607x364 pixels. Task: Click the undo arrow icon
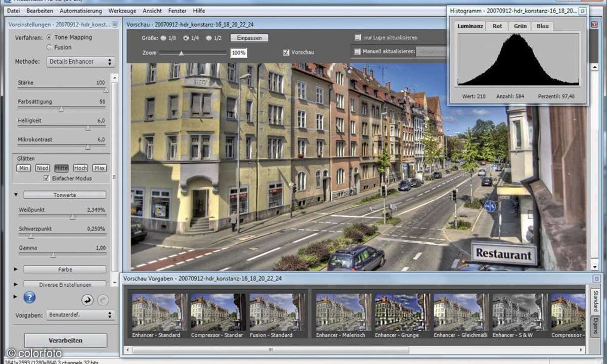click(88, 300)
